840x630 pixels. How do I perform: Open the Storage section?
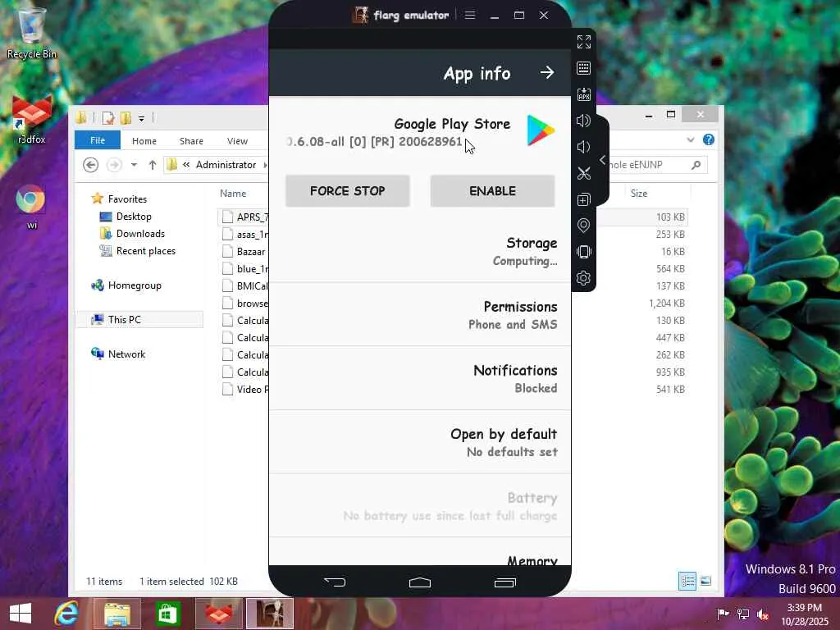coord(420,251)
